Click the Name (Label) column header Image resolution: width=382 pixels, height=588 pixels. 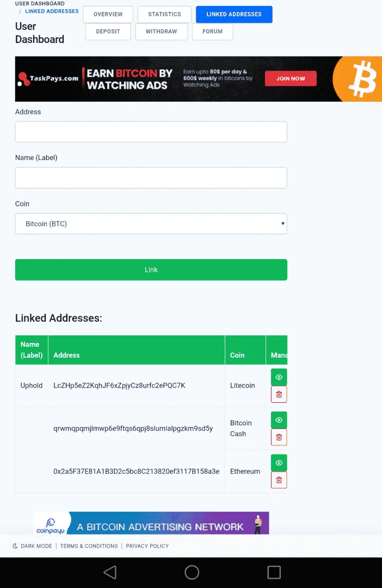click(32, 350)
